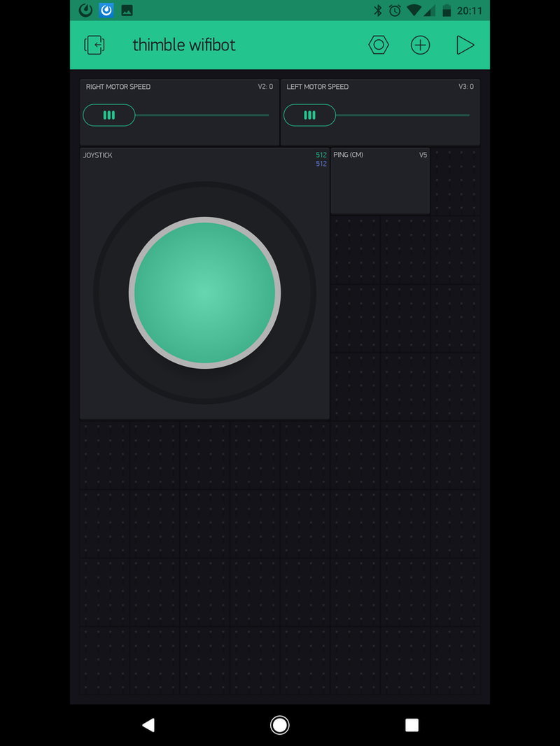
Task: Tap the V5 pin label
Action: point(423,155)
